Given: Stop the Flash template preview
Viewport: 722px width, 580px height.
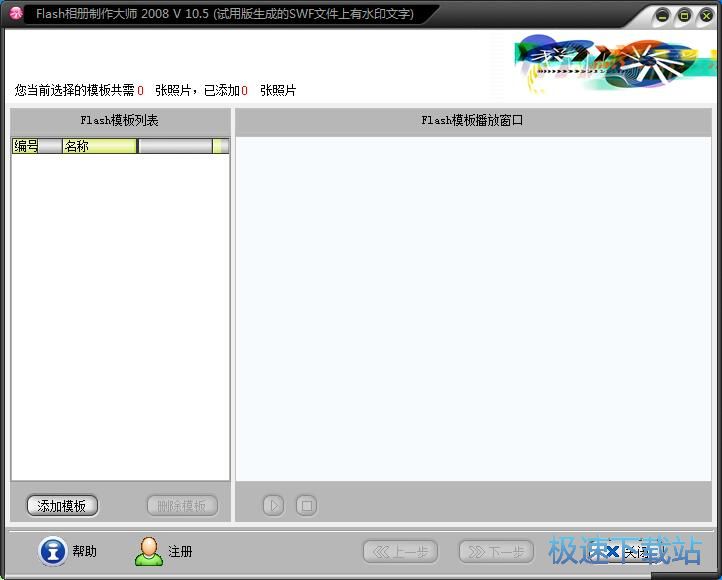Looking at the screenshot, I should 306,506.
